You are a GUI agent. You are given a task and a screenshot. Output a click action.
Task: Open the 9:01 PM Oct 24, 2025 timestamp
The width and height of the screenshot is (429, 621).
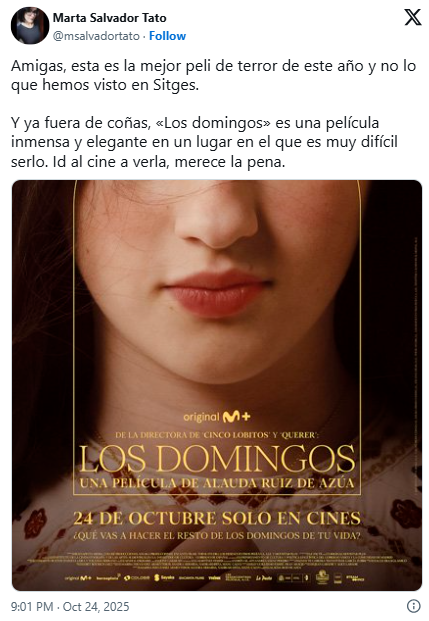point(70,606)
